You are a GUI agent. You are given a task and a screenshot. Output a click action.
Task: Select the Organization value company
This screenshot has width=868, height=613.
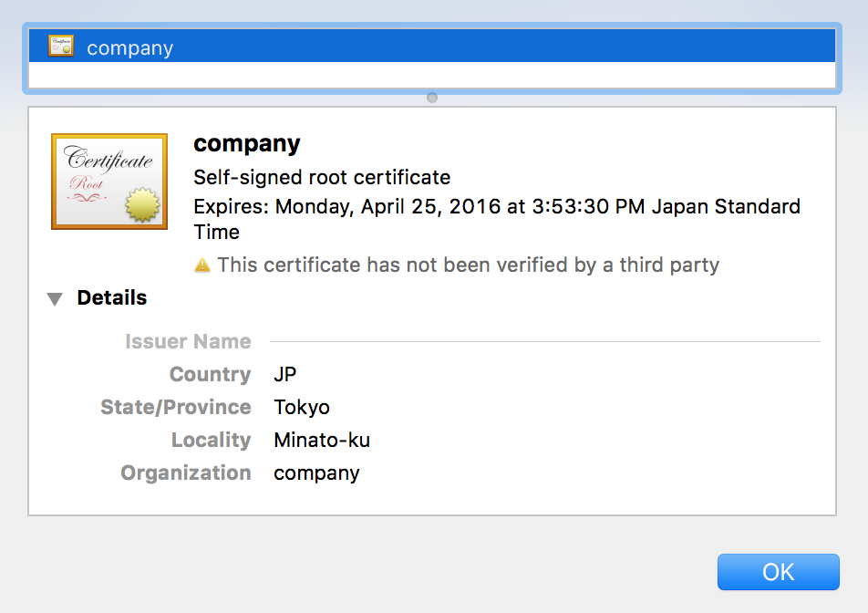click(x=316, y=473)
